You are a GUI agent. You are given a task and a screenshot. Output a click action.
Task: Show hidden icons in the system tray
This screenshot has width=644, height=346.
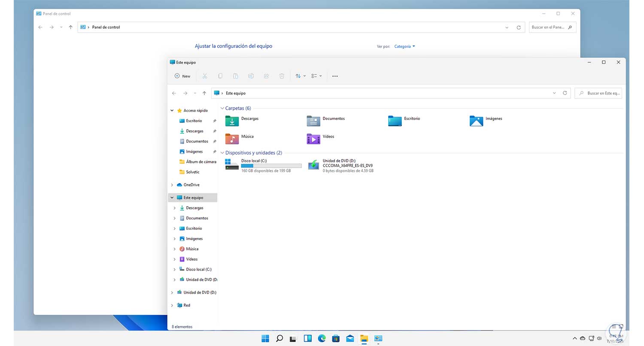[x=575, y=338]
